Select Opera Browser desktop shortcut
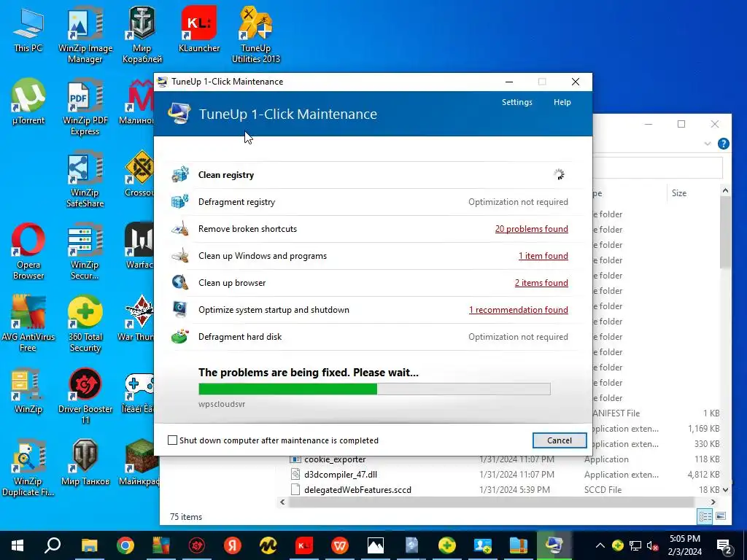The height and width of the screenshot is (560, 747). coord(28,252)
